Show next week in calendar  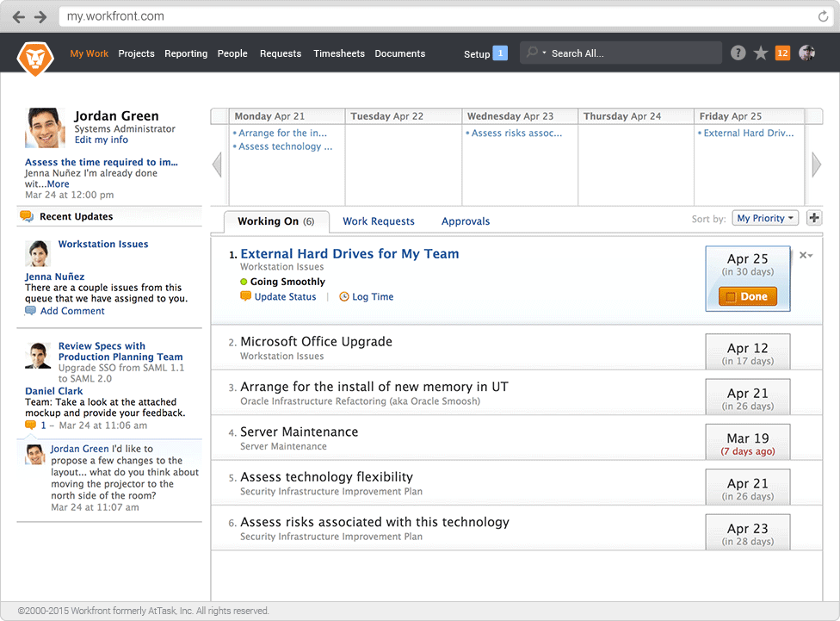coord(816,165)
